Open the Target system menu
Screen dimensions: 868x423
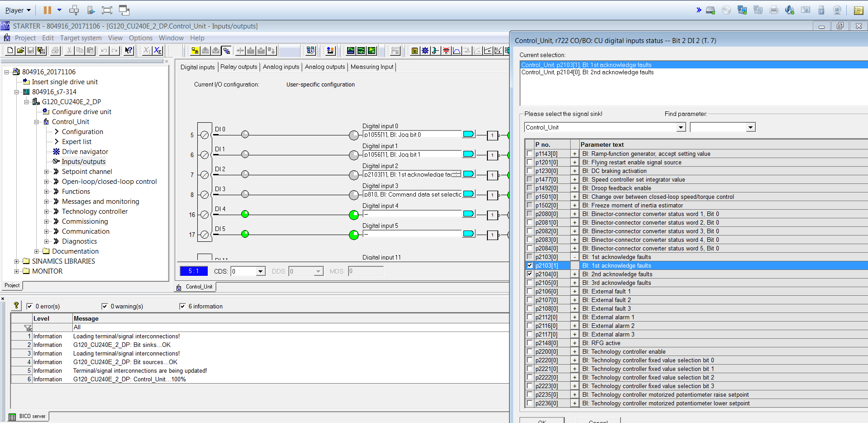[81, 38]
